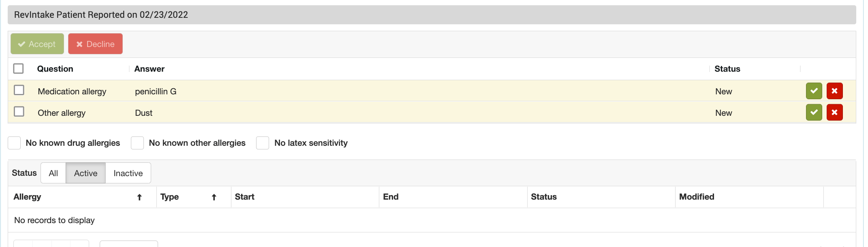Screen dimensions: 868x247
Task: Switch to Active status filter
Action: coord(86,173)
